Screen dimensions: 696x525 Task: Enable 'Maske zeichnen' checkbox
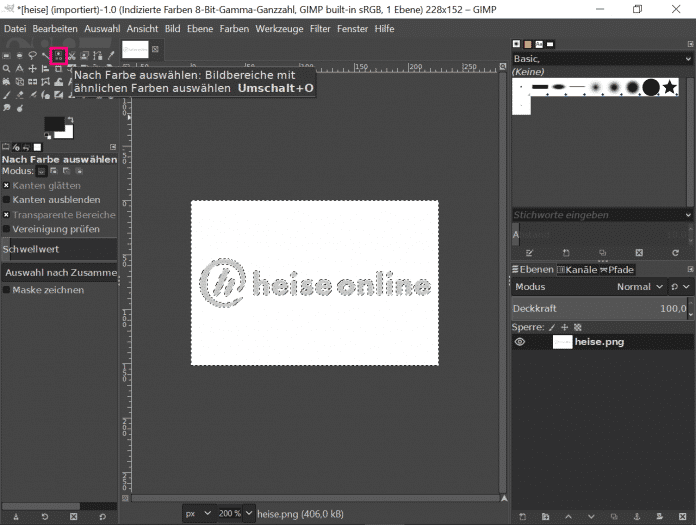6,290
